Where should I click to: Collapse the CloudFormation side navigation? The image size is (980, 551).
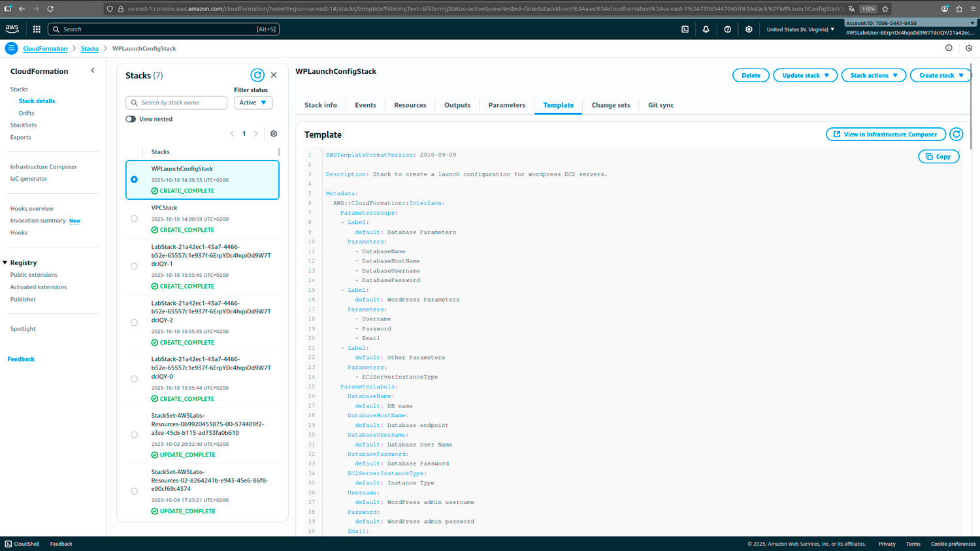(93, 71)
